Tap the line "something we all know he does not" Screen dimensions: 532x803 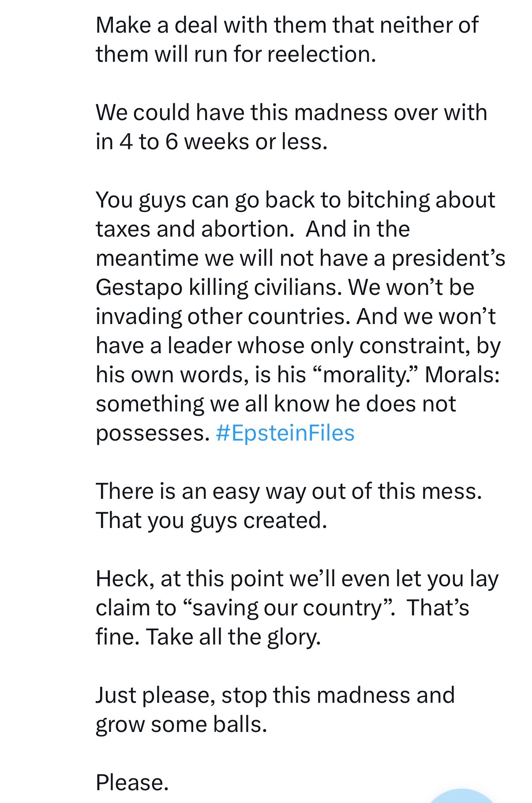click(x=276, y=404)
